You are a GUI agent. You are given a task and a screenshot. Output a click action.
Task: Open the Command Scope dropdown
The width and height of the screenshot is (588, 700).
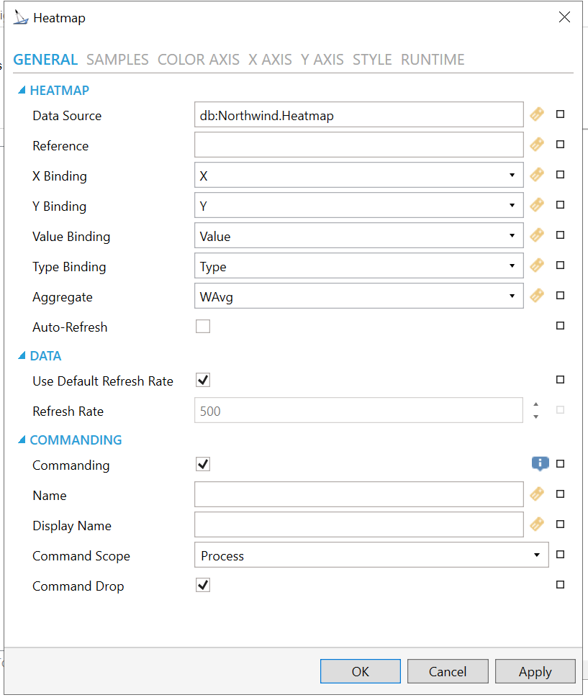click(371, 555)
